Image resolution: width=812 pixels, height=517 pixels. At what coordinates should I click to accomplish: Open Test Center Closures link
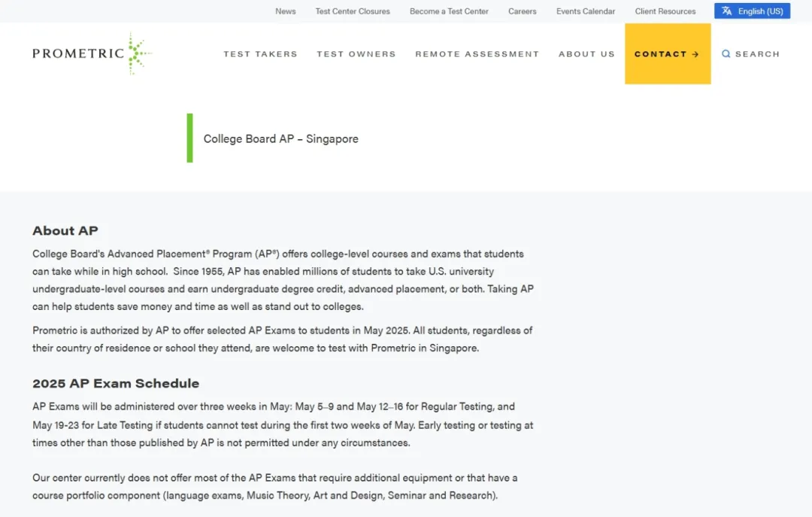coord(353,11)
